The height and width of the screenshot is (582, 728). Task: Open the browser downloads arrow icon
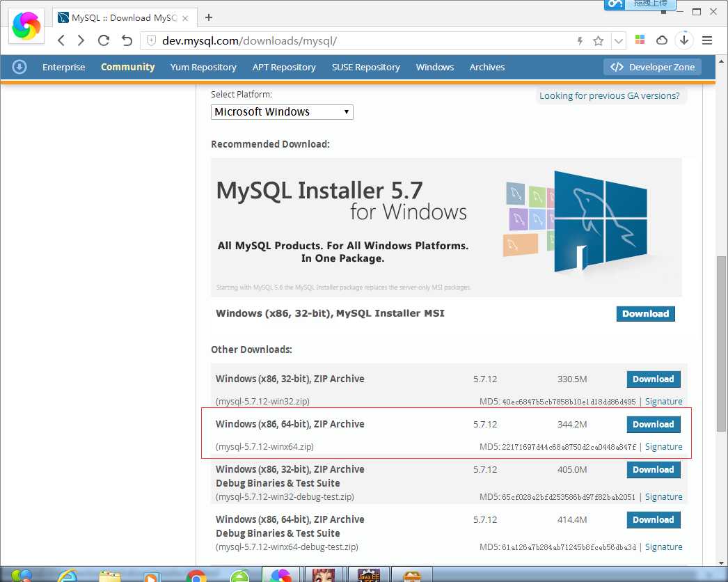pos(684,40)
